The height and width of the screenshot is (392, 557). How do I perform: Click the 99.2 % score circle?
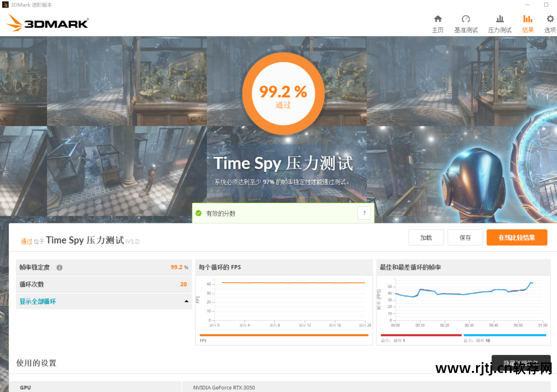pyautogui.click(x=284, y=93)
